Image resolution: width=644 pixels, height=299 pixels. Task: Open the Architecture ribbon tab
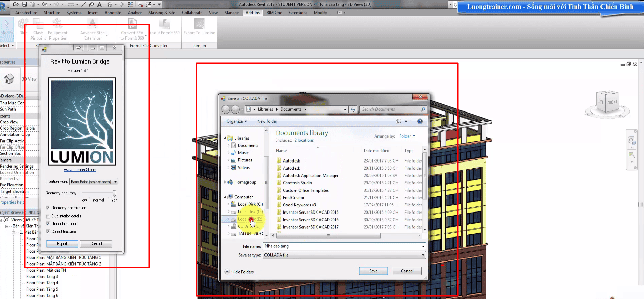point(26,13)
